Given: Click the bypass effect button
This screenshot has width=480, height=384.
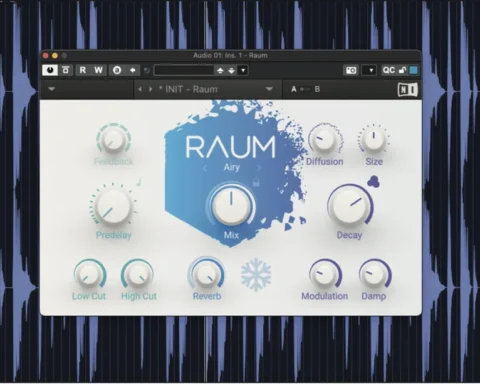Looking at the screenshot, I should pos(66,70).
